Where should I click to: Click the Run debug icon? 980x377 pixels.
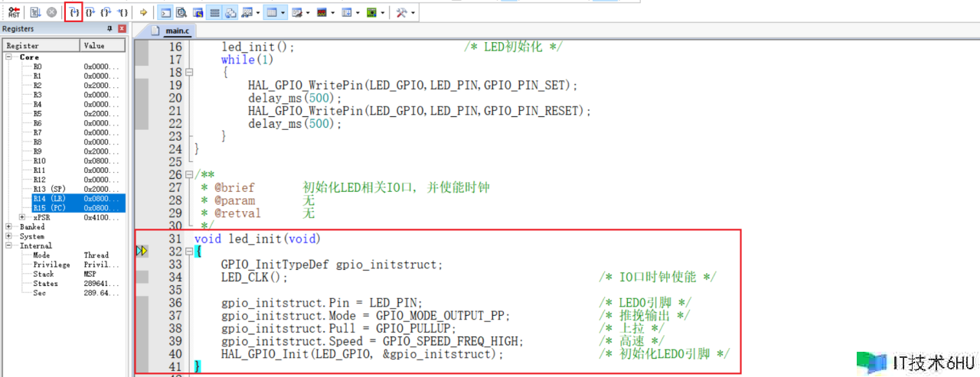click(x=36, y=12)
